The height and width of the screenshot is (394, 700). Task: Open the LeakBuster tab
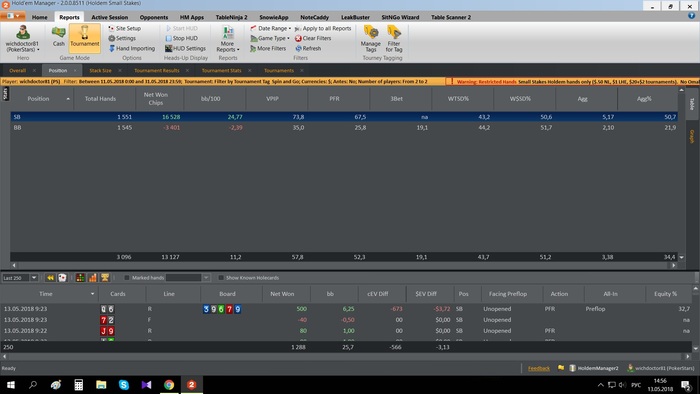[x=355, y=17]
